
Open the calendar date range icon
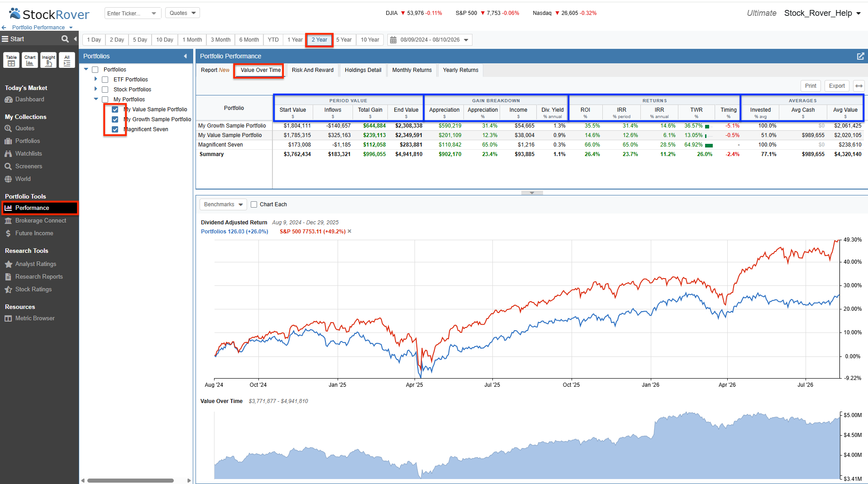point(393,40)
